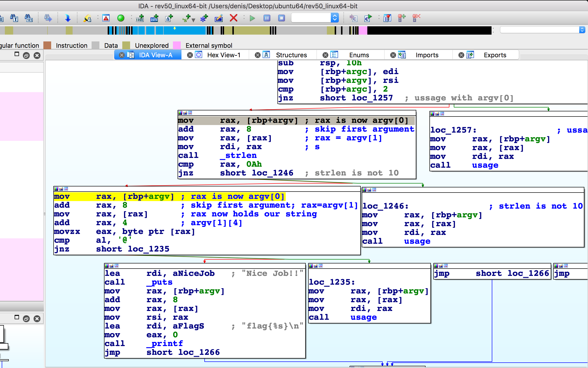The width and height of the screenshot is (588, 368).
Task: Expand the string type dropdown arrow
Action: [193, 20]
